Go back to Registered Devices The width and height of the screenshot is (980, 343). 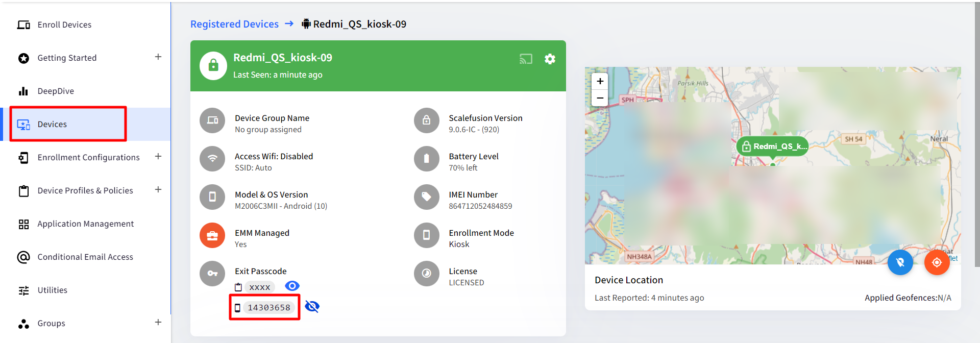[234, 24]
